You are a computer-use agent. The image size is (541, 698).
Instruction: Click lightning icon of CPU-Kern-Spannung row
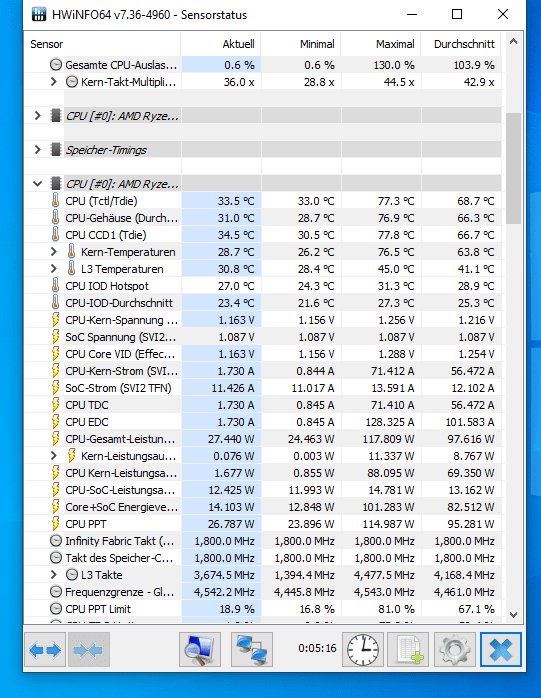(x=55, y=320)
